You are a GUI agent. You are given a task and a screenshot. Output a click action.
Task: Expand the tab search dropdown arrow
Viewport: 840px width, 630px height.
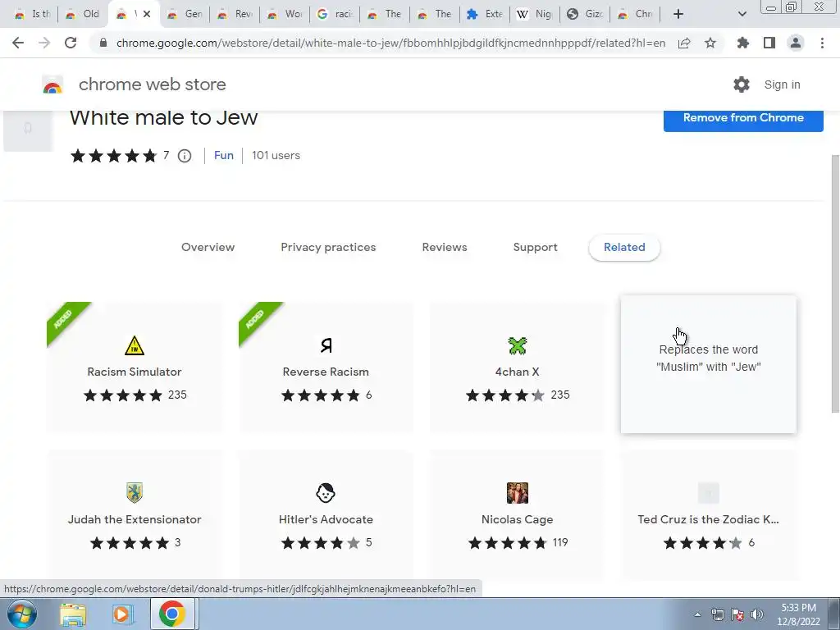coord(742,14)
